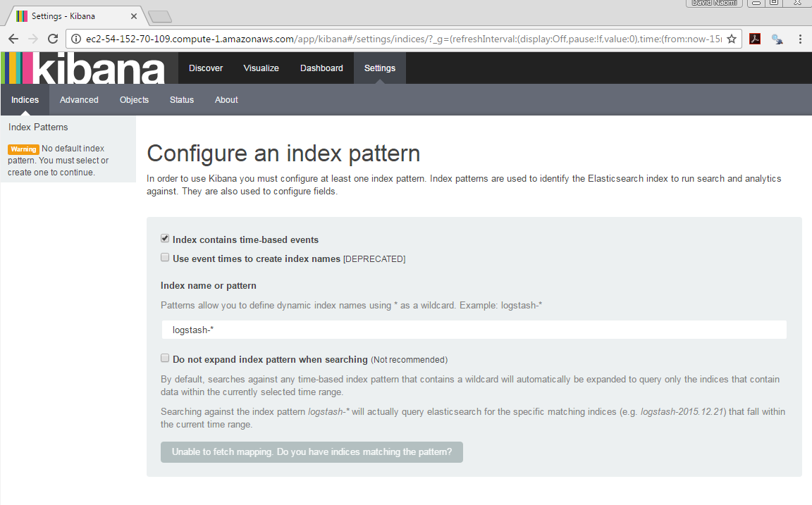Uncheck Index contains time-based events
The height and width of the screenshot is (505, 812).
coord(165,239)
